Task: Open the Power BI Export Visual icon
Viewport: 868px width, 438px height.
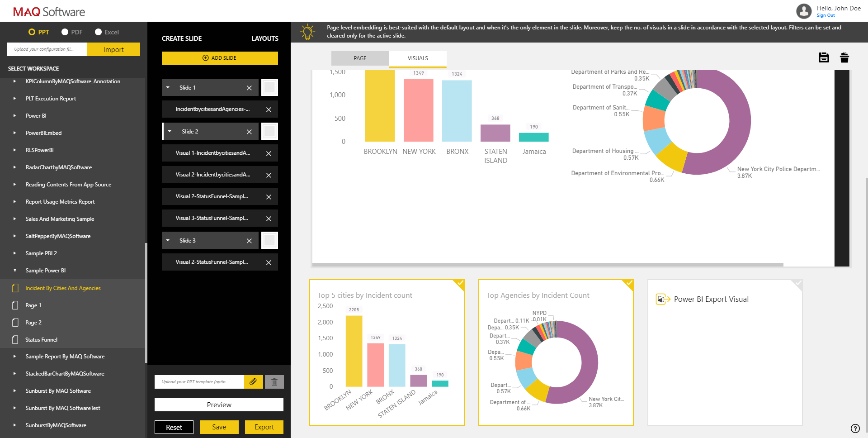Action: (662, 299)
